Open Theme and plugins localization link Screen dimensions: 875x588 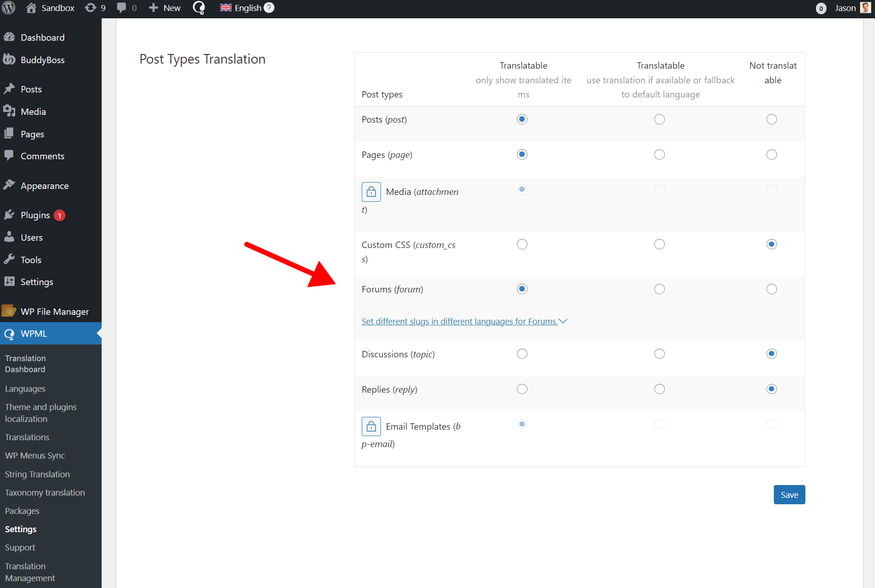[41, 413]
